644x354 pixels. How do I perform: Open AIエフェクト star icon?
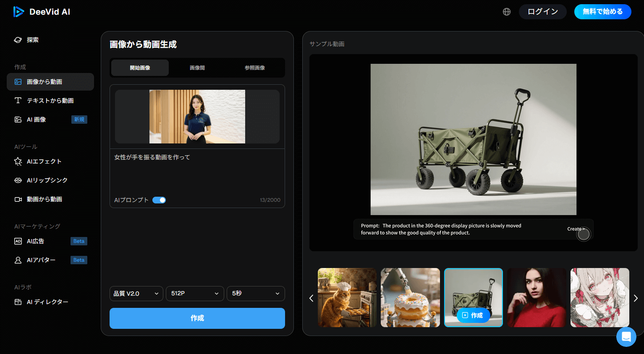click(x=18, y=161)
